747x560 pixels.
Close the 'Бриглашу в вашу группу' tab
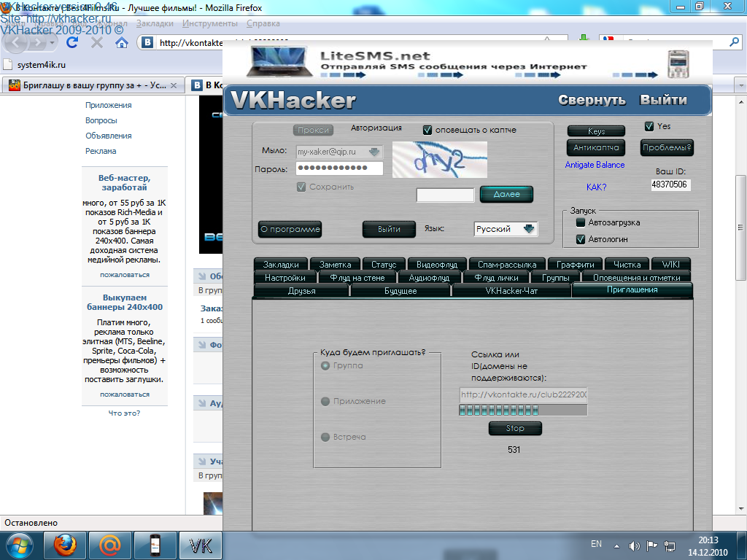pos(174,86)
